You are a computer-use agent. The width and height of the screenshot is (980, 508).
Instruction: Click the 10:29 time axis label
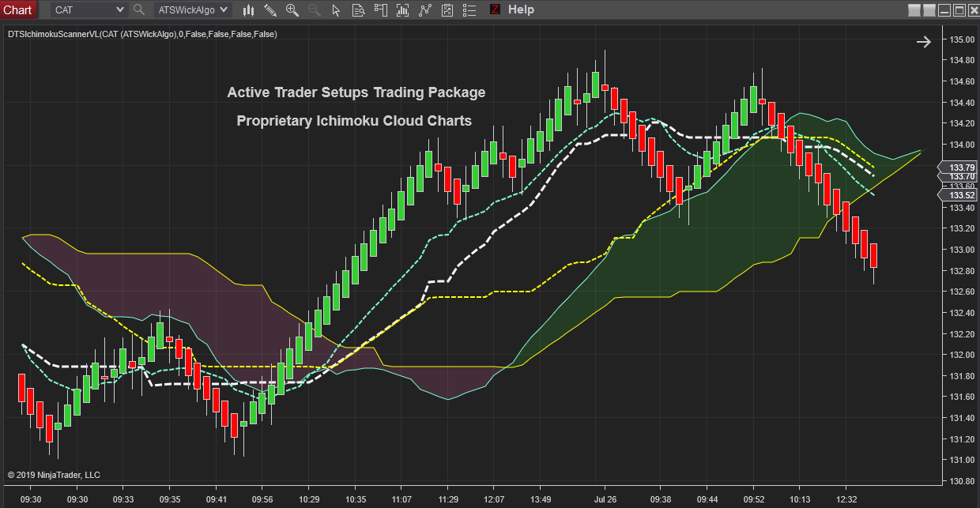pos(309,499)
